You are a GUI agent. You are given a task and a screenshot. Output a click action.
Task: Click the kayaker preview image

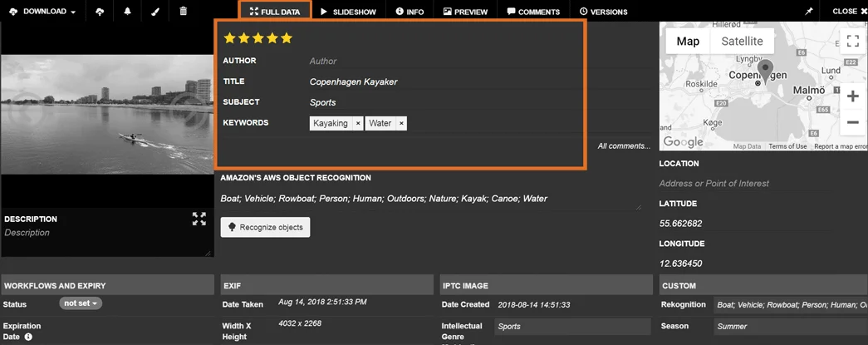(x=107, y=115)
